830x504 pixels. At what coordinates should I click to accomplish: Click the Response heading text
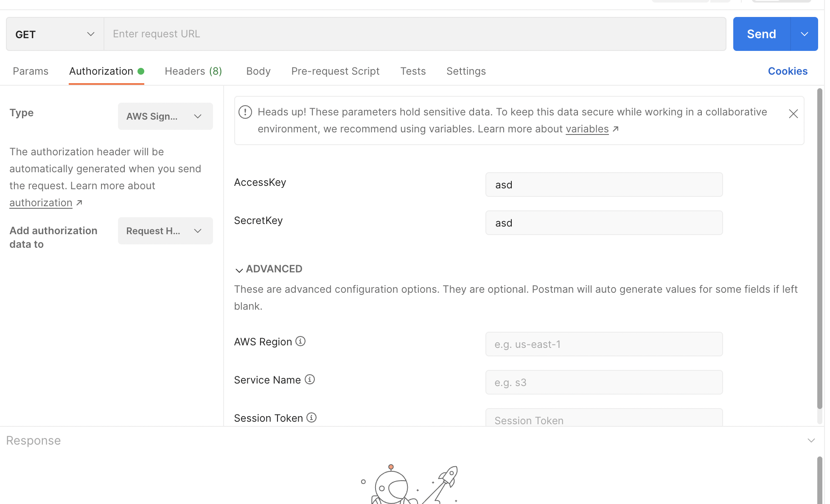point(34,440)
